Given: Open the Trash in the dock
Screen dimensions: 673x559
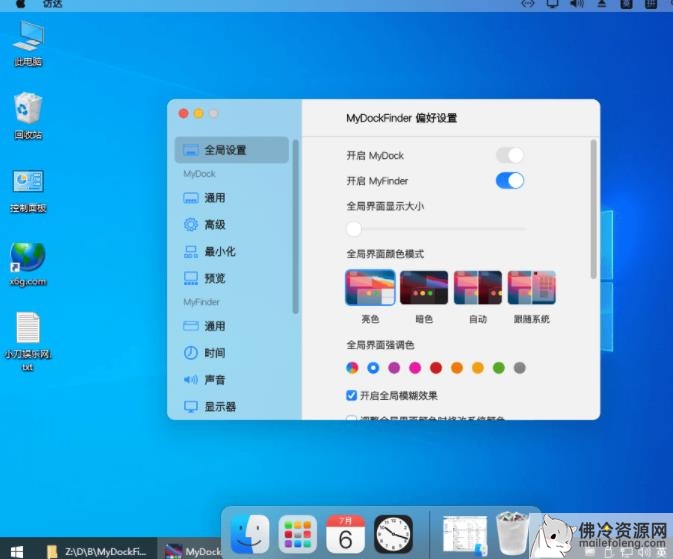Looking at the screenshot, I should coord(513,533).
